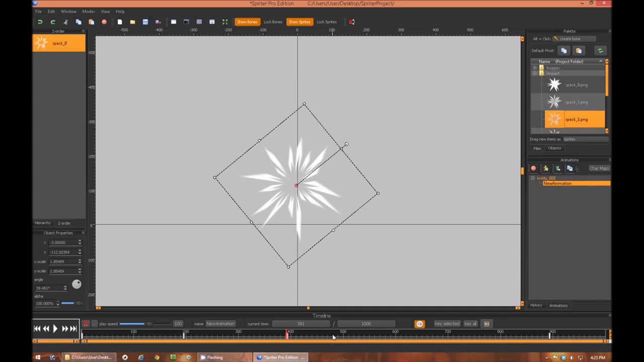644x362 pixels.
Task: Click the sound icon right of key all
Action: pos(487,324)
